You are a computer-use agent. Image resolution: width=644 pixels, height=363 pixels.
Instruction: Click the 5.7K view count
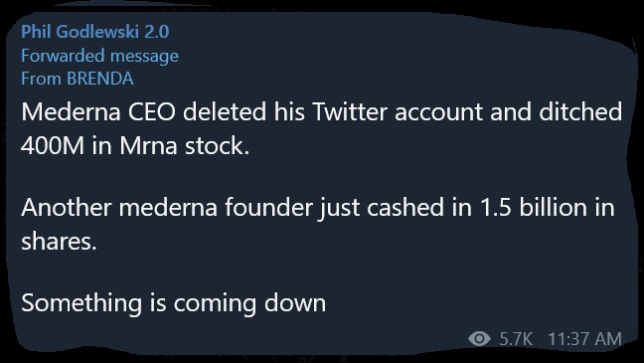tap(516, 339)
